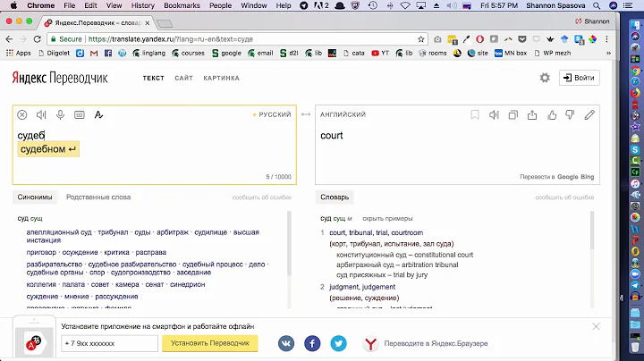
Task: Play audio of the English translation
Action: coord(494,115)
